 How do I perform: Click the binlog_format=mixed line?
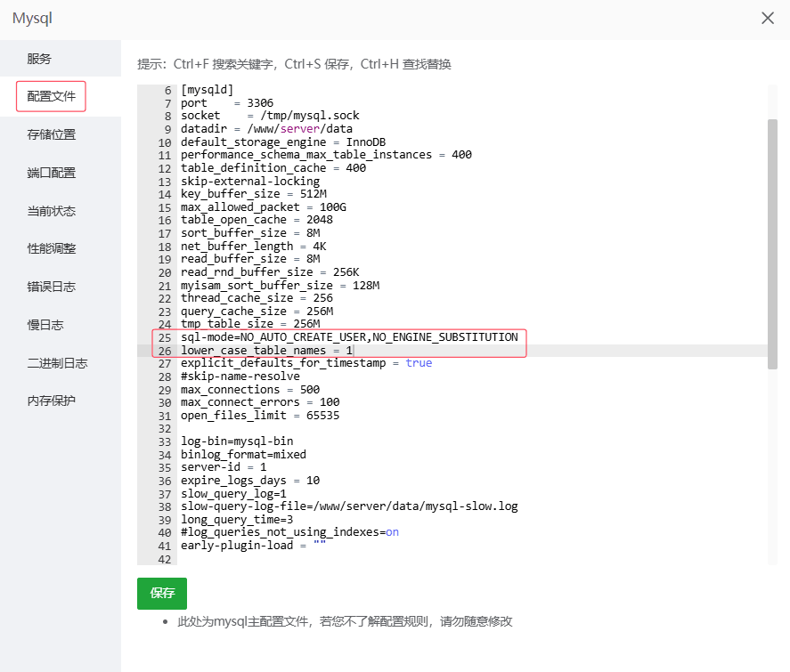click(243, 455)
